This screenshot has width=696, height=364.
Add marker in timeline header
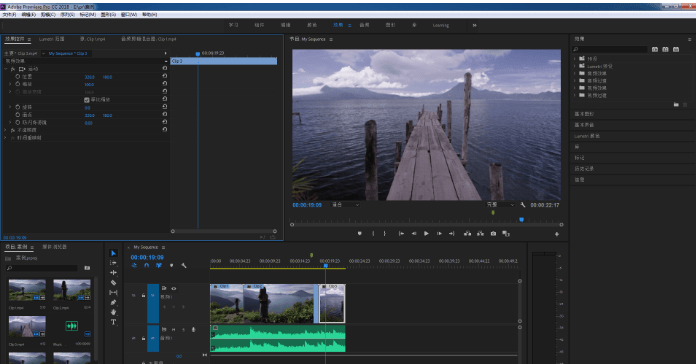point(171,265)
